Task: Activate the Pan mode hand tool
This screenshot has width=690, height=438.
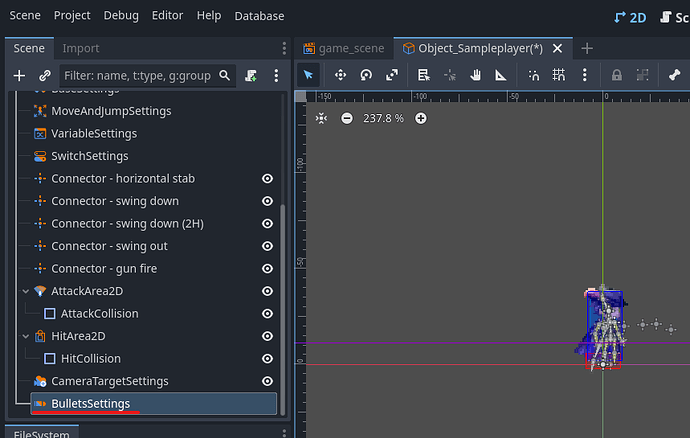Action: pos(475,75)
